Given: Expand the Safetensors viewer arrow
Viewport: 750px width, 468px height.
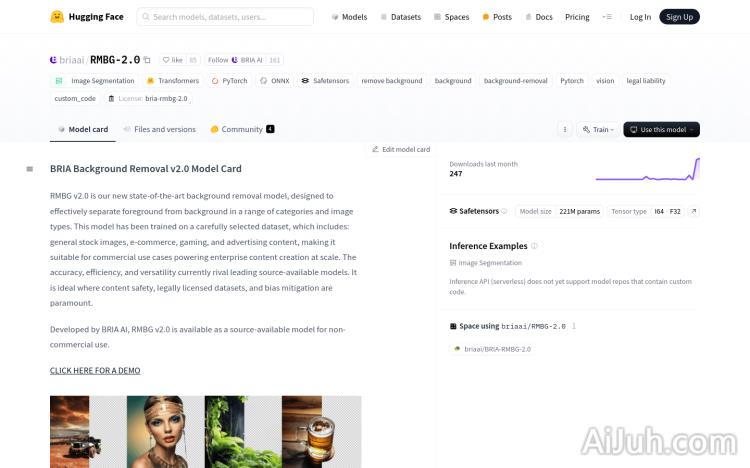Looking at the screenshot, I should pyautogui.click(x=693, y=211).
